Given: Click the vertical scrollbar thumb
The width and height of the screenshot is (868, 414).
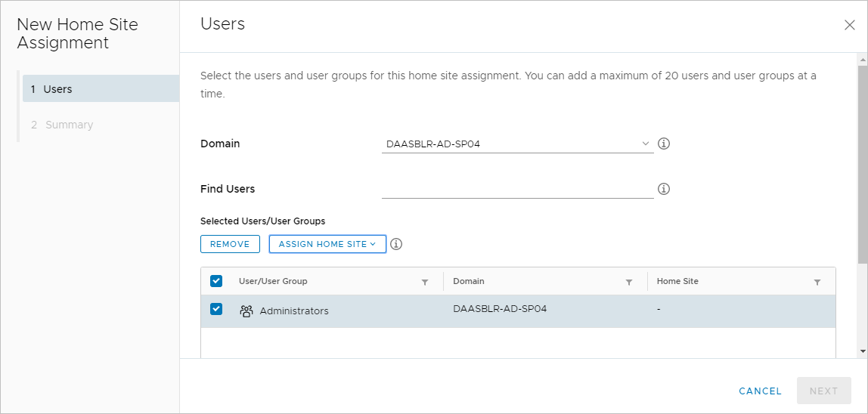Looking at the screenshot, I should 862,163.
